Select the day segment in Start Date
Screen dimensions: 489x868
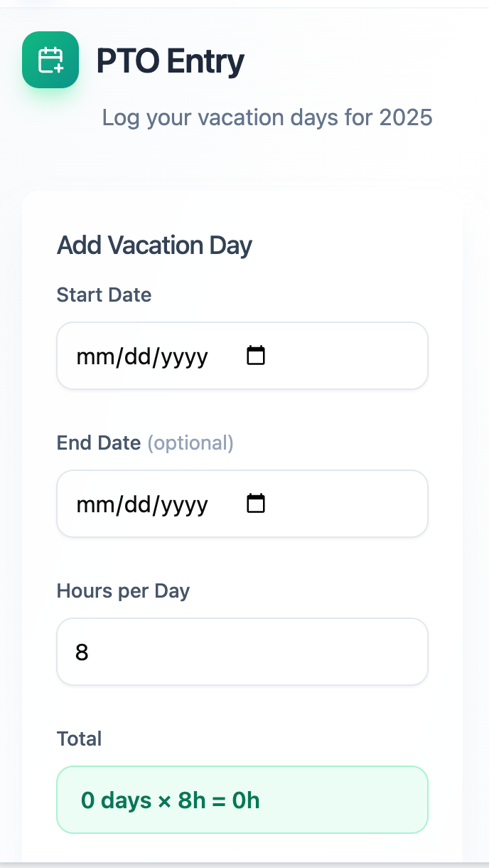click(132, 356)
